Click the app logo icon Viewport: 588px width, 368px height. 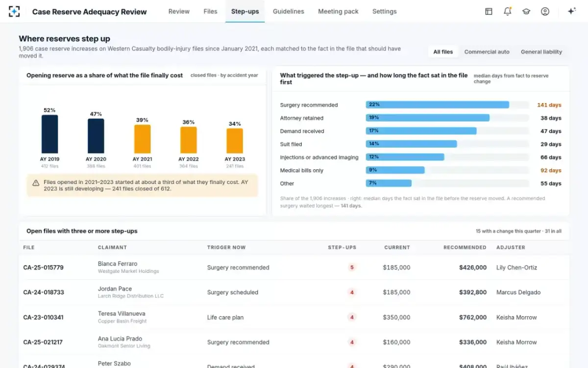(14, 11)
